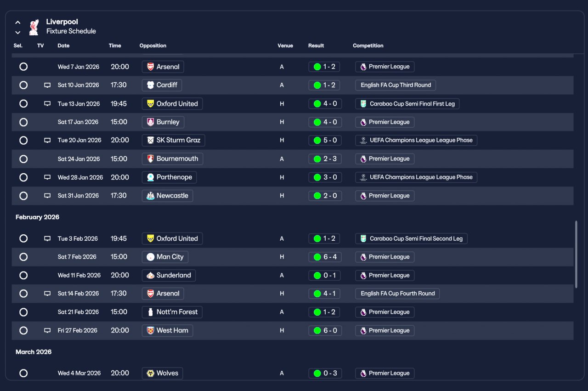Viewport: 588px width, 391px height.
Task: Open the Nott'm Forest opposition button
Action: (172, 312)
